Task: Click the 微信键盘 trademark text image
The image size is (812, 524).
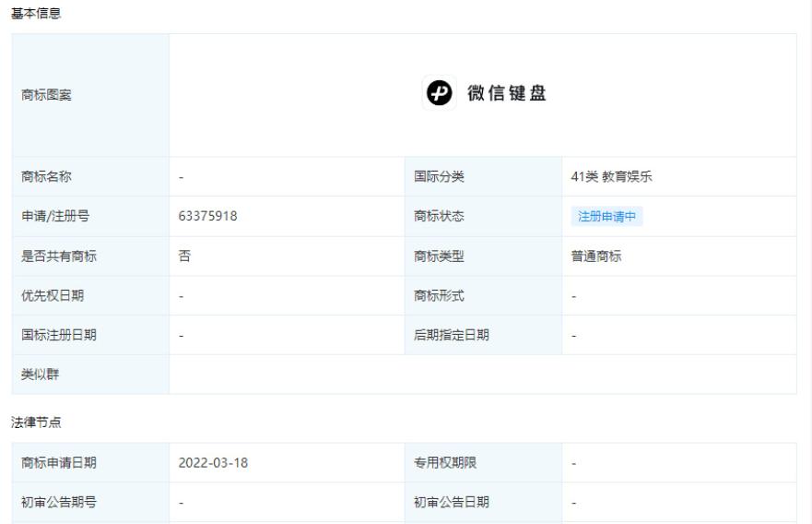Action: coord(507,93)
